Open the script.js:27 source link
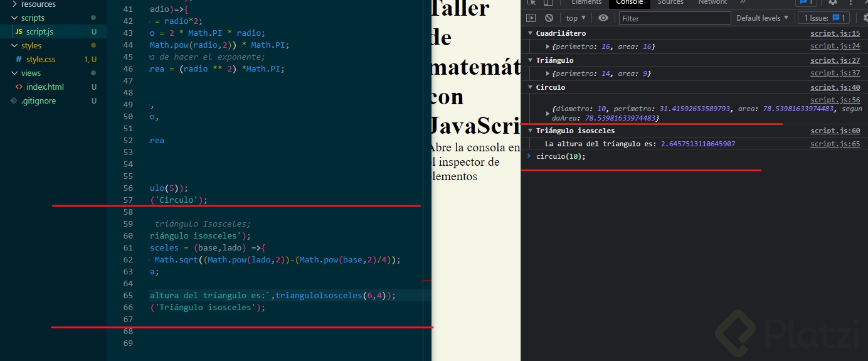Image resolution: width=868 pixels, height=361 pixels. point(835,60)
